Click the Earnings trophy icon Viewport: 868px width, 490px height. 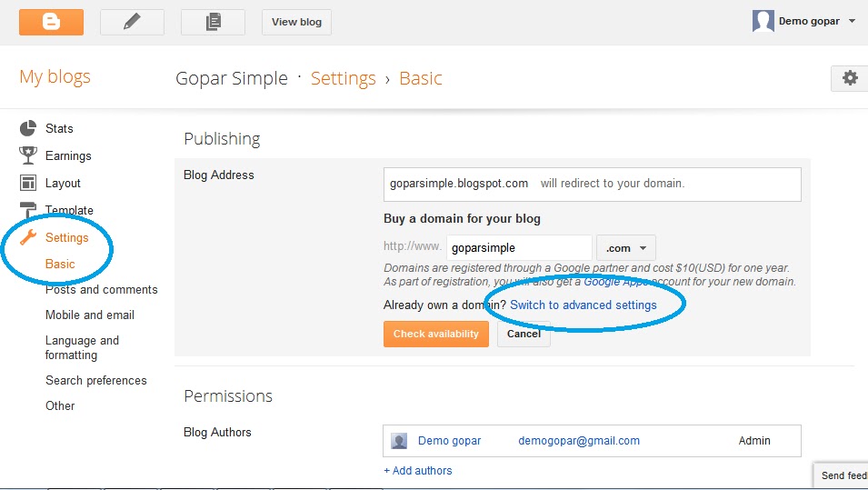coord(28,155)
